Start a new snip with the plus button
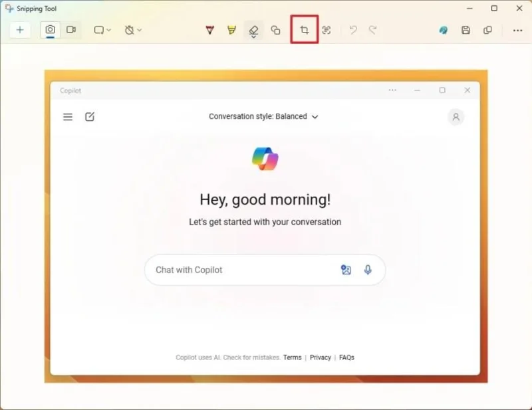This screenshot has width=532, height=410. click(x=20, y=30)
